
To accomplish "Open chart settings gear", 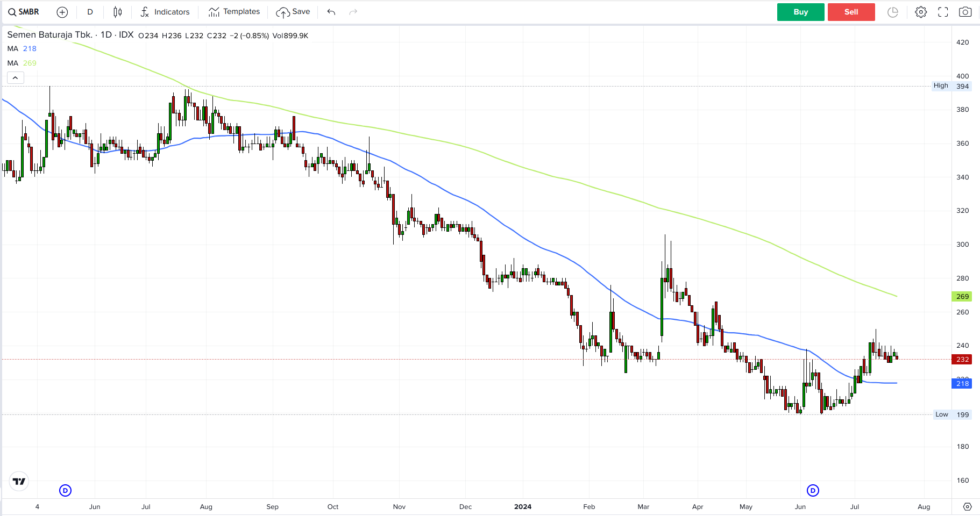I will pyautogui.click(x=921, y=12).
